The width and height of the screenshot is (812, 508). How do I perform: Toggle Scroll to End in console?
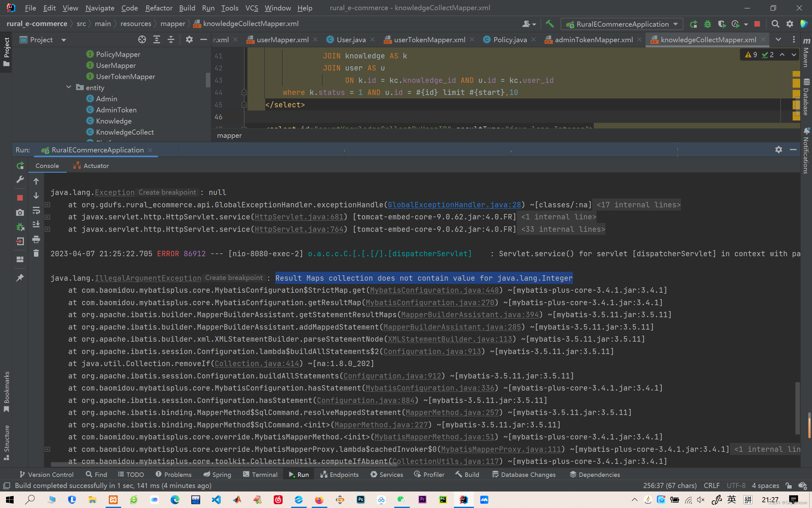36,224
